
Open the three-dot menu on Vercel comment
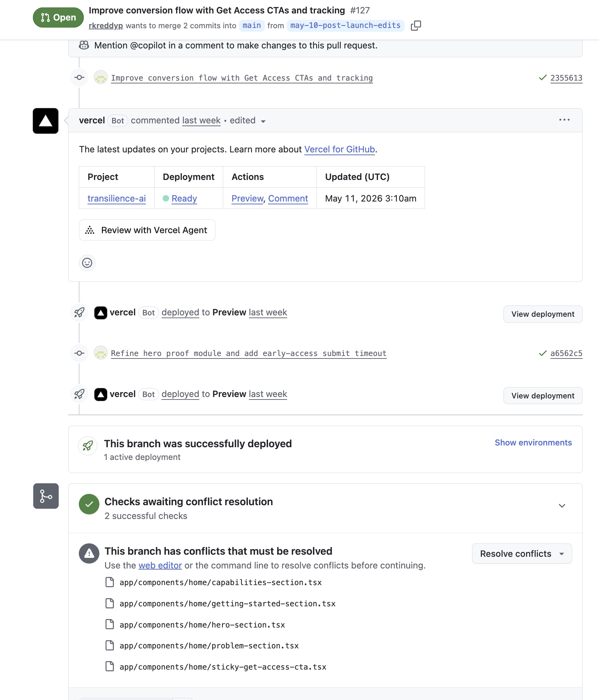(x=564, y=120)
